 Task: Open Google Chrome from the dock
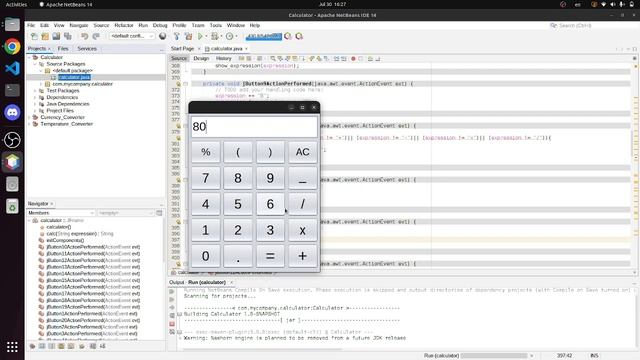pyautogui.click(x=12, y=47)
